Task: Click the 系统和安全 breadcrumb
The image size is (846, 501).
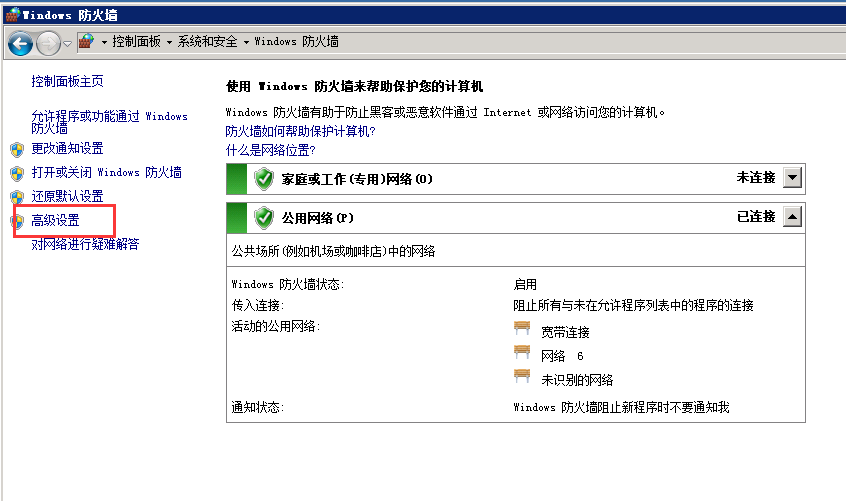Action: (207, 42)
